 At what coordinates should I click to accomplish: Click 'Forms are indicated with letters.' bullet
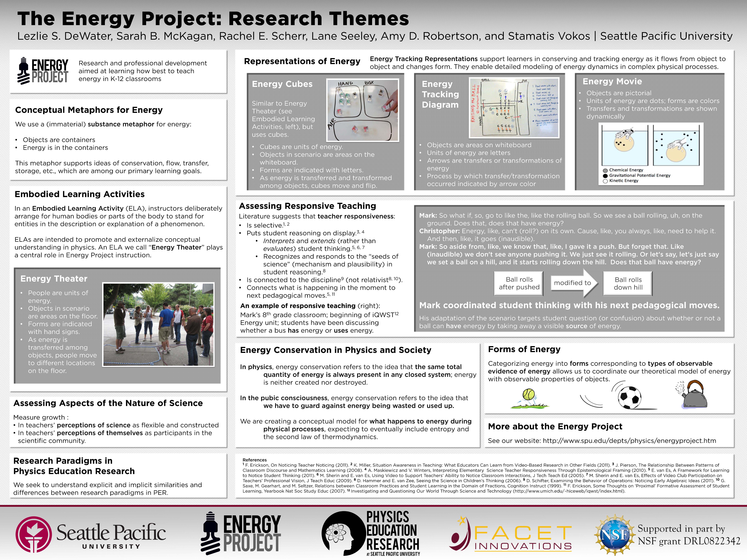pyautogui.click(x=311, y=170)
